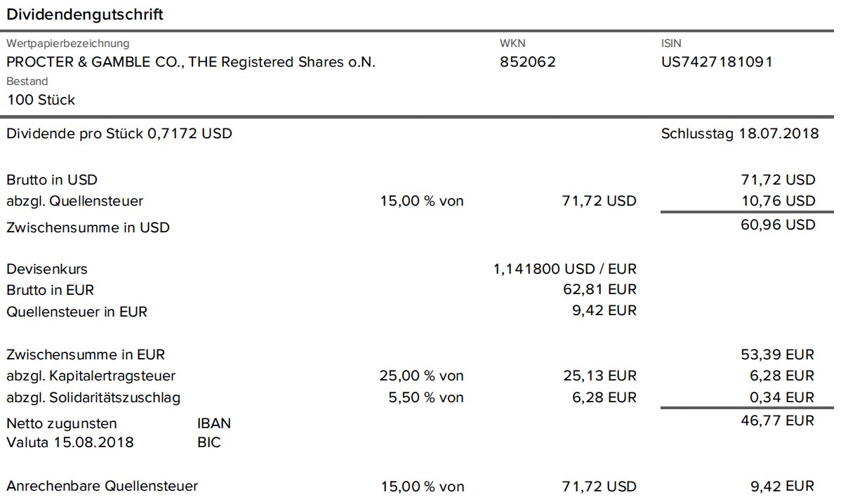Screen dimensions: 841x504
Task: Click the Dividendengutschrift heading
Action: click(x=85, y=15)
